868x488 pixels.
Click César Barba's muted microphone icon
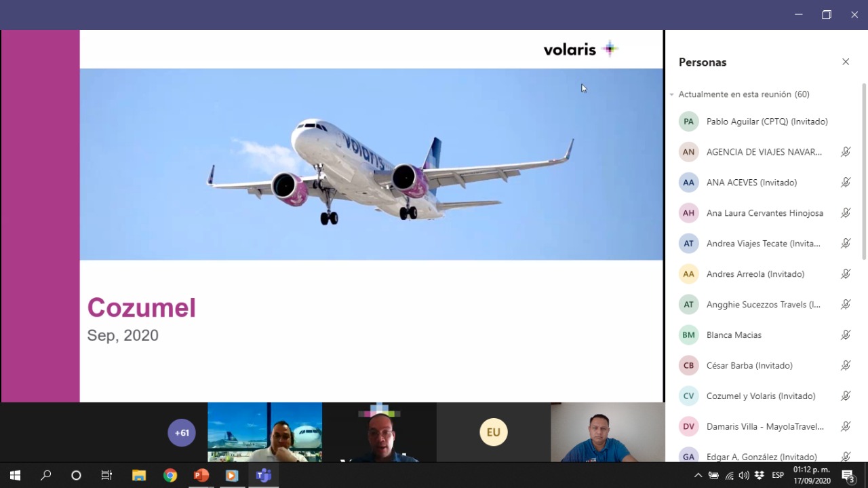(x=846, y=365)
